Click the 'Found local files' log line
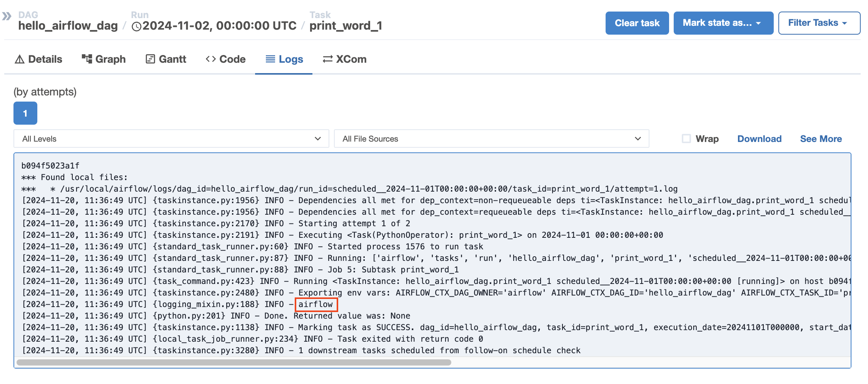Image resolution: width=868 pixels, height=384 pixels. [75, 177]
